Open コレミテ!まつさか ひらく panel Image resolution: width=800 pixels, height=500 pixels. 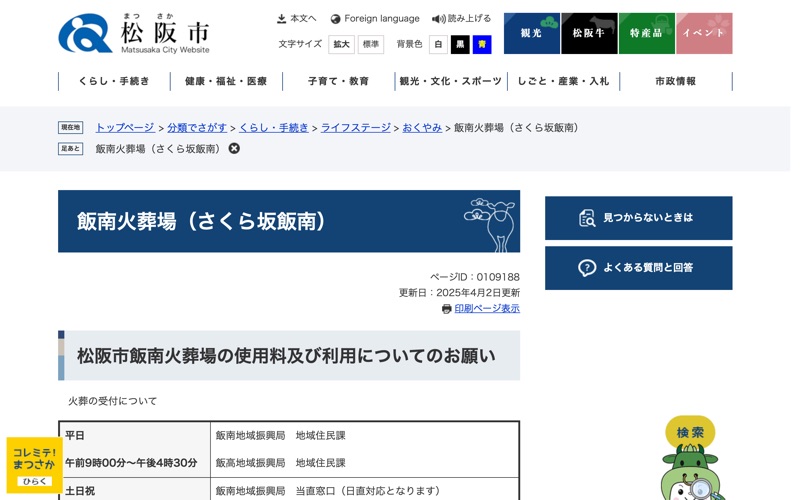coord(34,465)
